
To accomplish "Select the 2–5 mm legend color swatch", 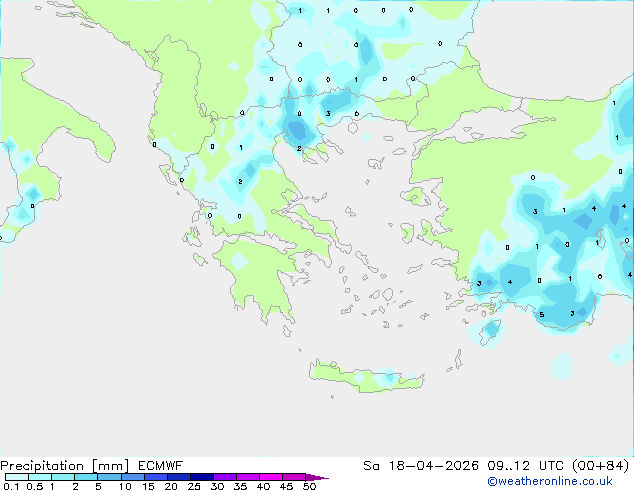I will point(86,477).
